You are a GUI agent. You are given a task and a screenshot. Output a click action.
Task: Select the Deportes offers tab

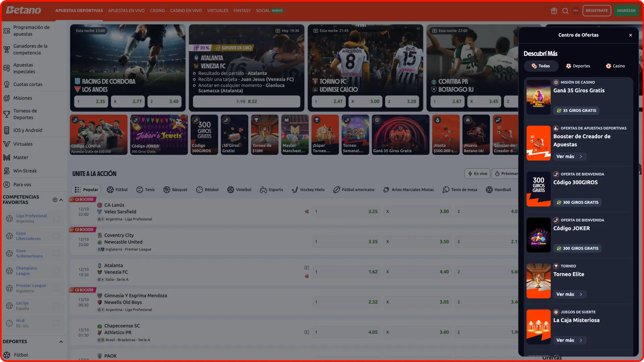(x=578, y=66)
